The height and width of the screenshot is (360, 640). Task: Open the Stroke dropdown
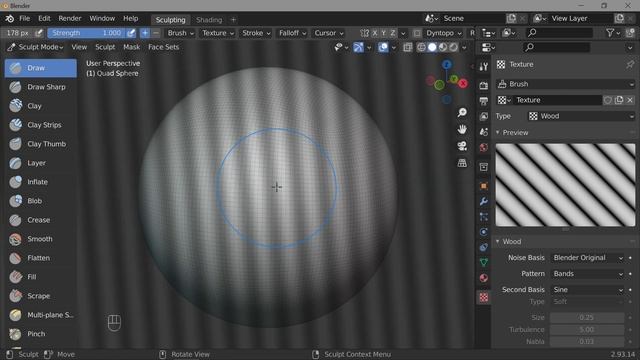click(x=256, y=33)
